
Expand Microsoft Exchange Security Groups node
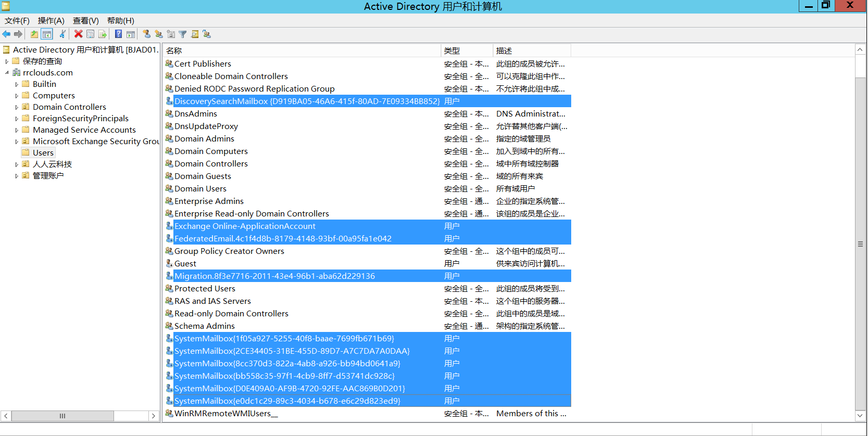coord(17,142)
